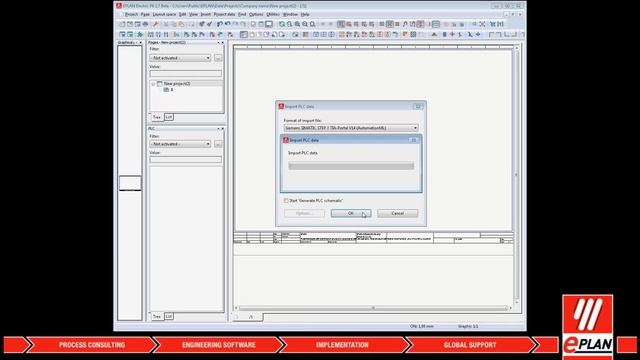Close the outer Import PLC data dialog
This screenshot has height=360, width=640.
click(x=418, y=107)
